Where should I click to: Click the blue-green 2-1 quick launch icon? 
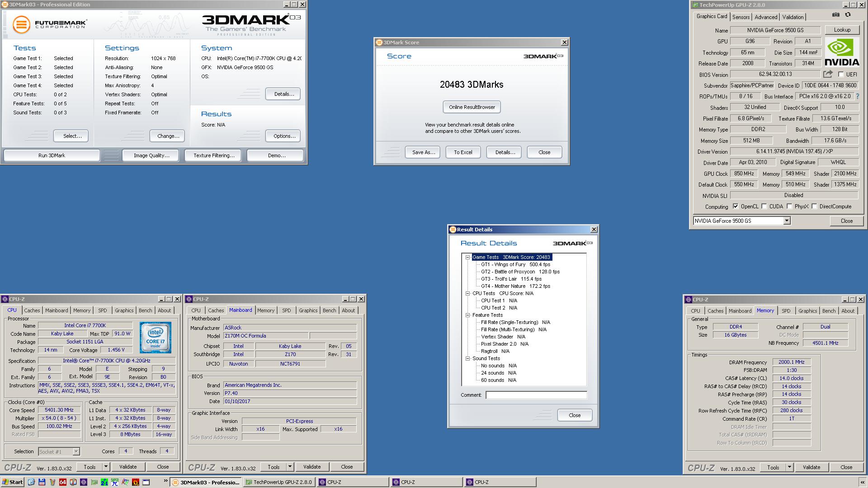(104, 482)
